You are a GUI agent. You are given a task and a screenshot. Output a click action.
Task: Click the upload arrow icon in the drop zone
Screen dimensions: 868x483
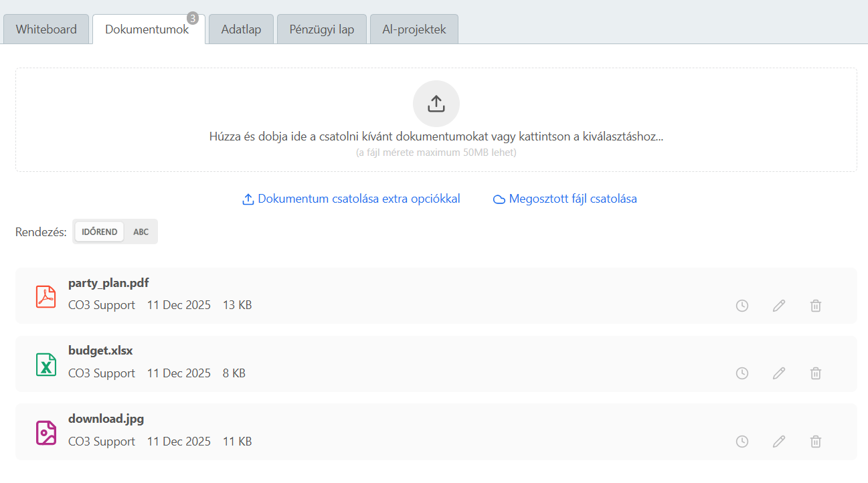(436, 103)
